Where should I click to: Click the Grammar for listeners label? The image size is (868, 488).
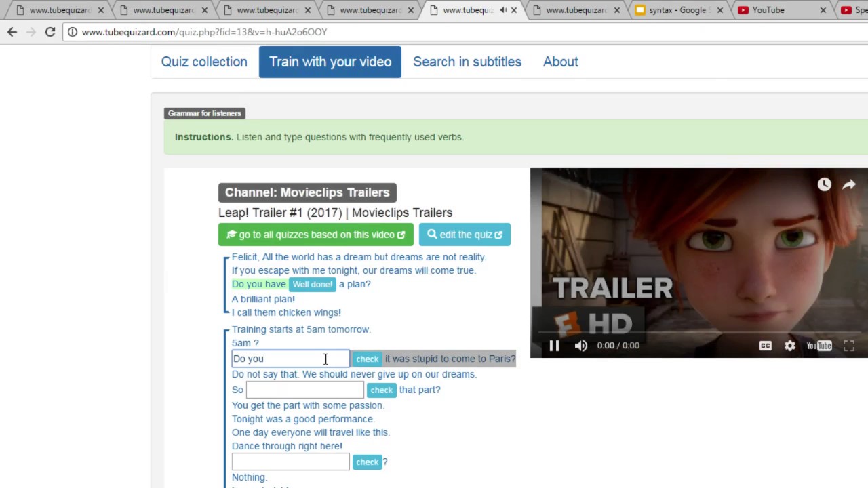click(x=204, y=113)
